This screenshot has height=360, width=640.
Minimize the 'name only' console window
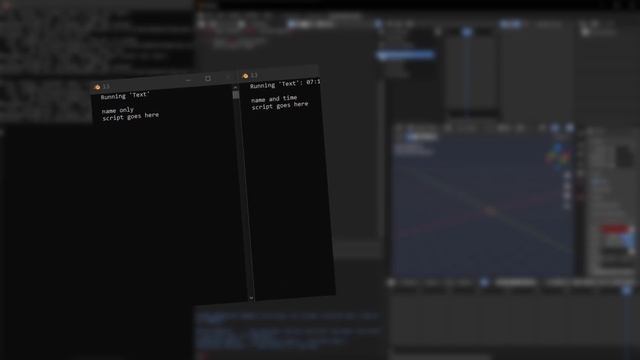coord(188,80)
